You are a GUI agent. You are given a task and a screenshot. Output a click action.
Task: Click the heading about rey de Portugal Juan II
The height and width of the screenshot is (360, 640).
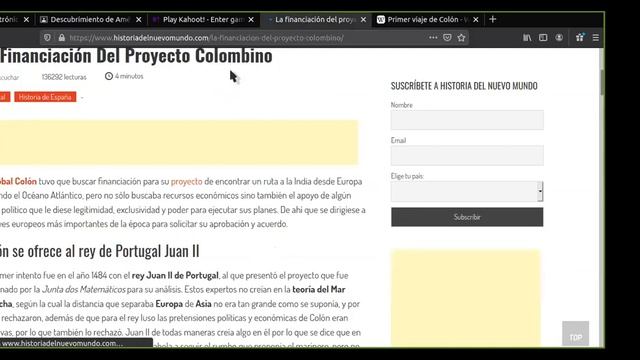click(100, 251)
